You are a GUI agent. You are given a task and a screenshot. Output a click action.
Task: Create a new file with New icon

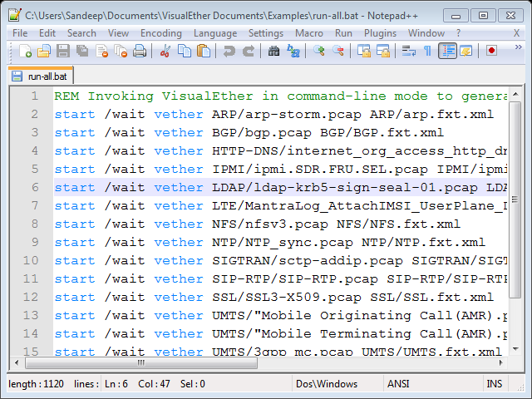coord(25,51)
